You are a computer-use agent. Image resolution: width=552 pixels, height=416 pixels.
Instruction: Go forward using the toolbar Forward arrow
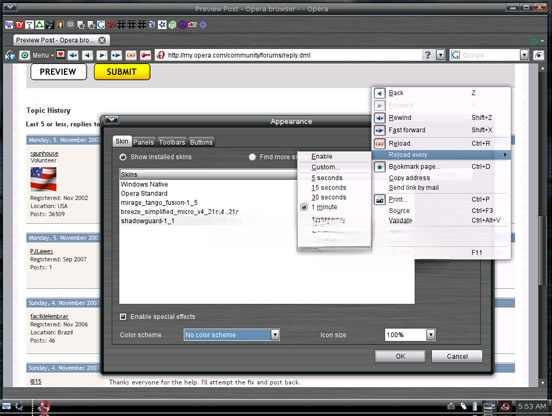point(102,55)
